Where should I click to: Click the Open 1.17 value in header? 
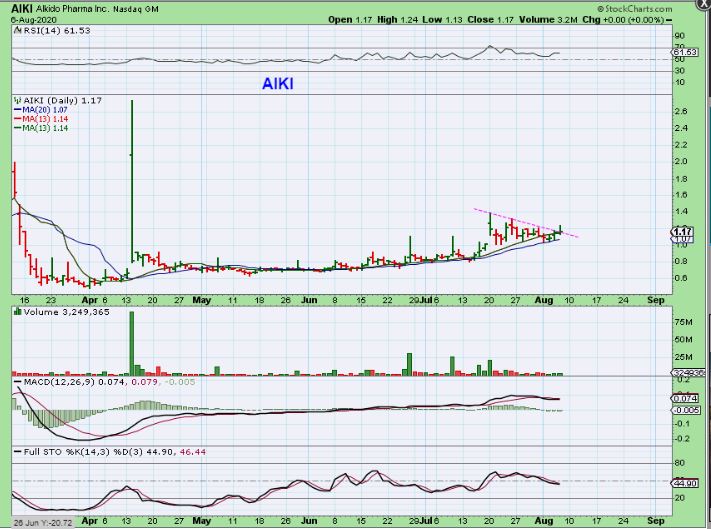348,20
